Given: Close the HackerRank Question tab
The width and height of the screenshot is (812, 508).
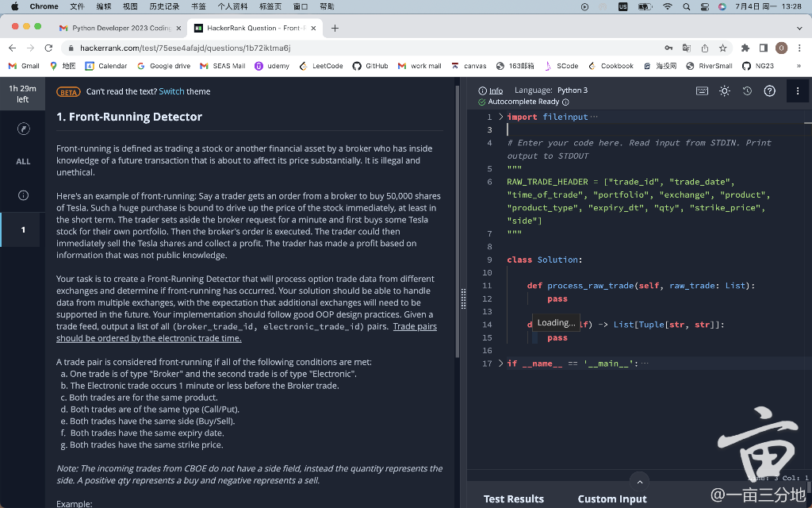Looking at the screenshot, I should pyautogui.click(x=313, y=28).
